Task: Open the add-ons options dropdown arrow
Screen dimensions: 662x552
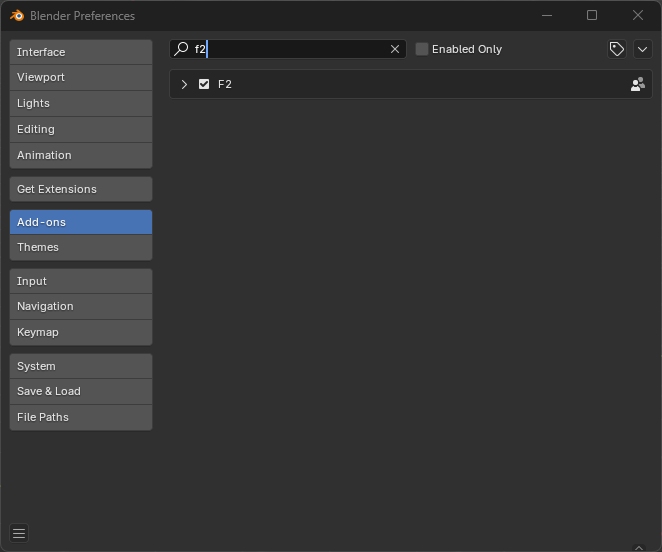Action: [643, 49]
